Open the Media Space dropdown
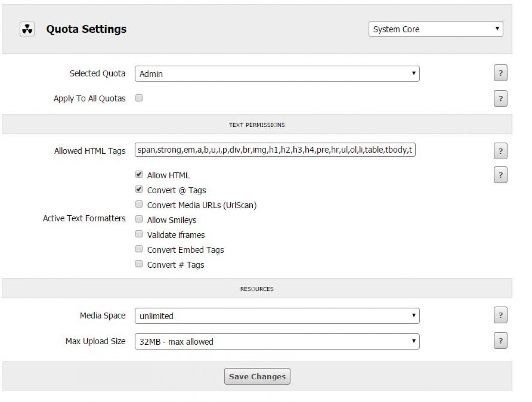Image resolution: width=532 pixels, height=402 pixels. tap(277, 316)
